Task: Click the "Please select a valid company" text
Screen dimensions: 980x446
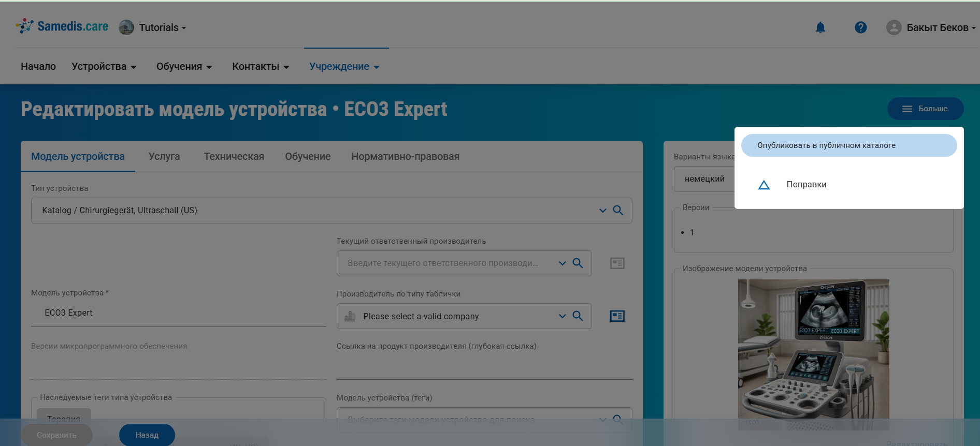Action: (x=421, y=316)
